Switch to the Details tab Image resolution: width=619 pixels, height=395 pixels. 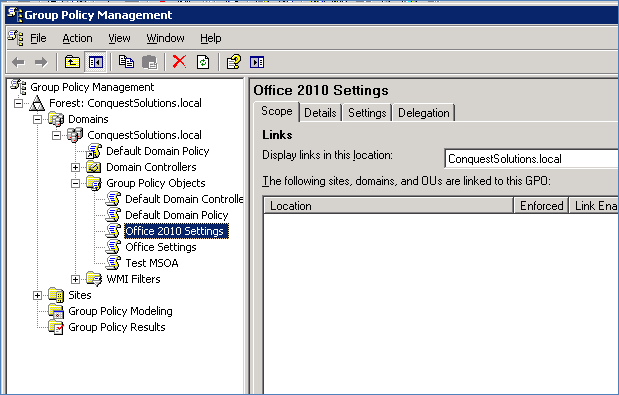tap(320, 113)
